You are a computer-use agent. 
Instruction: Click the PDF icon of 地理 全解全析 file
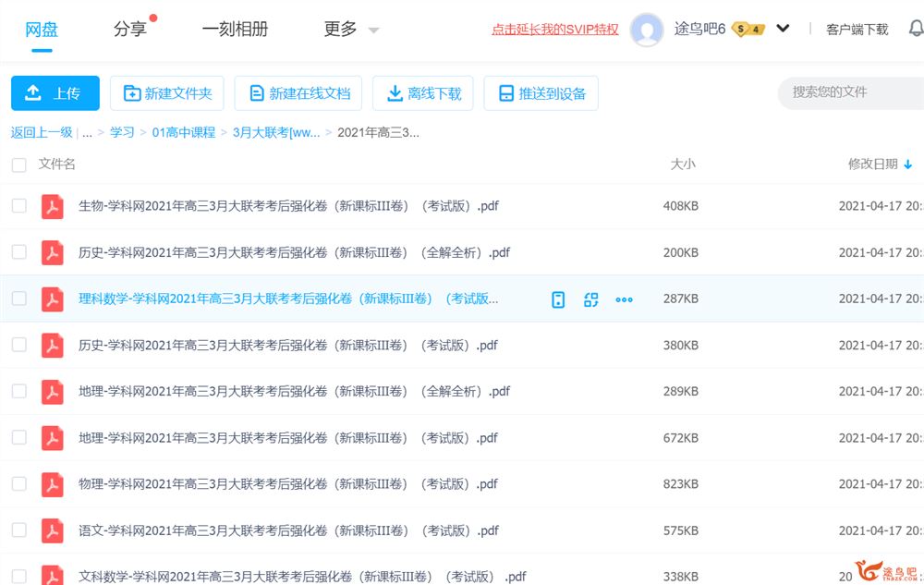53,391
